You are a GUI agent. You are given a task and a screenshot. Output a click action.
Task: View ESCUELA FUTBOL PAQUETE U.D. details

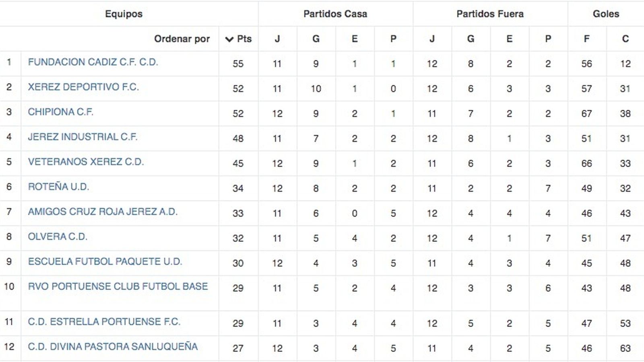[105, 262]
